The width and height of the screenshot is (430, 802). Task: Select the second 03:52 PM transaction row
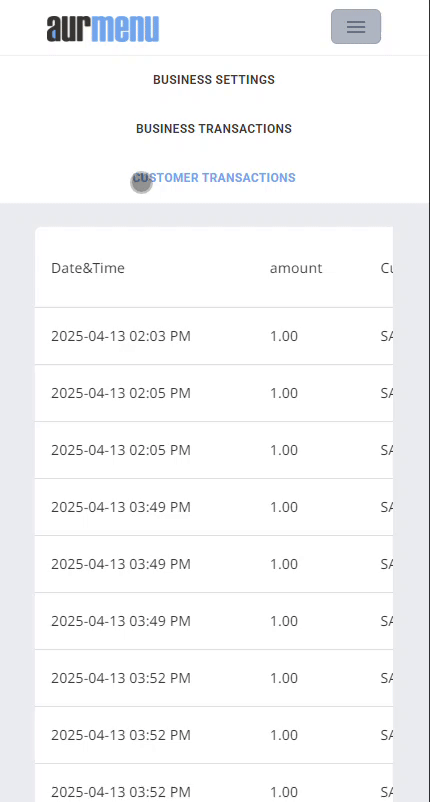click(x=214, y=735)
